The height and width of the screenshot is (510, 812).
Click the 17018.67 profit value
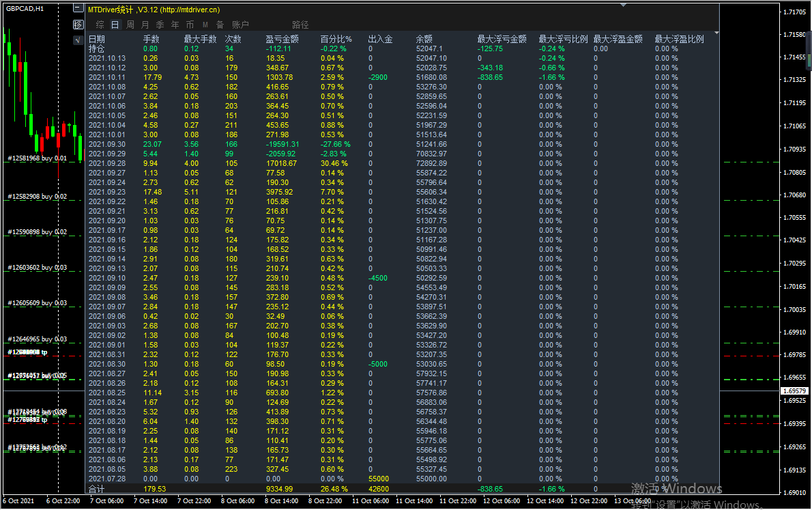[281, 163]
